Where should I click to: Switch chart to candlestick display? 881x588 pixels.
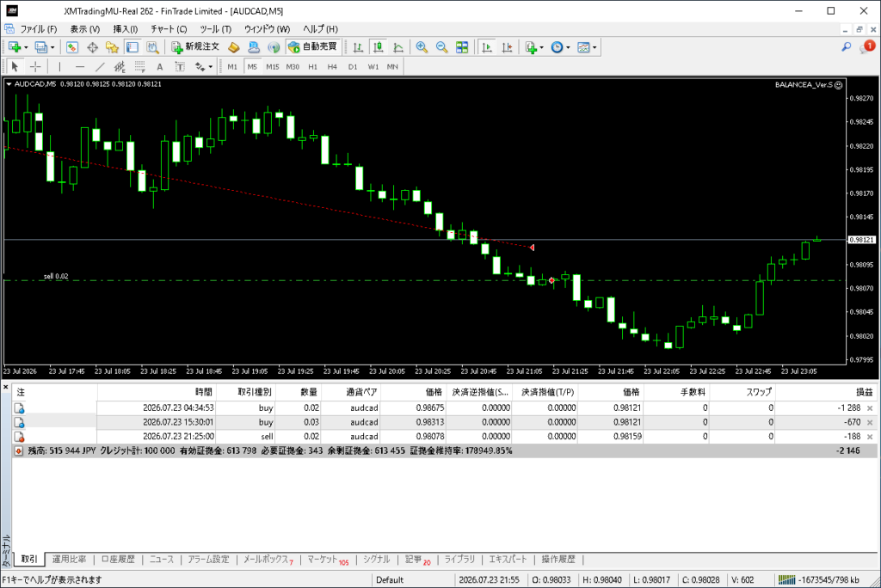379,47
